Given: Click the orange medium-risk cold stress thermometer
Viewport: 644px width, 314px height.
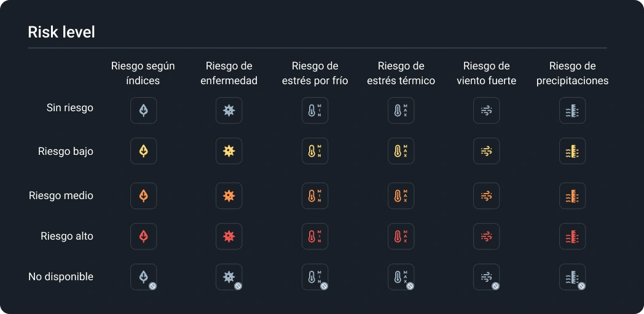Looking at the screenshot, I should click(x=315, y=196).
